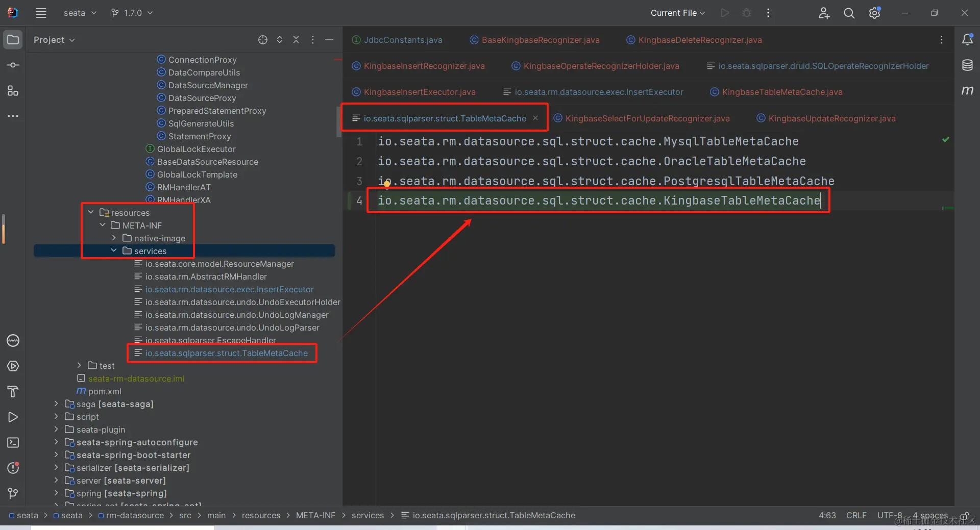Expand the native-image folder

coord(114,238)
